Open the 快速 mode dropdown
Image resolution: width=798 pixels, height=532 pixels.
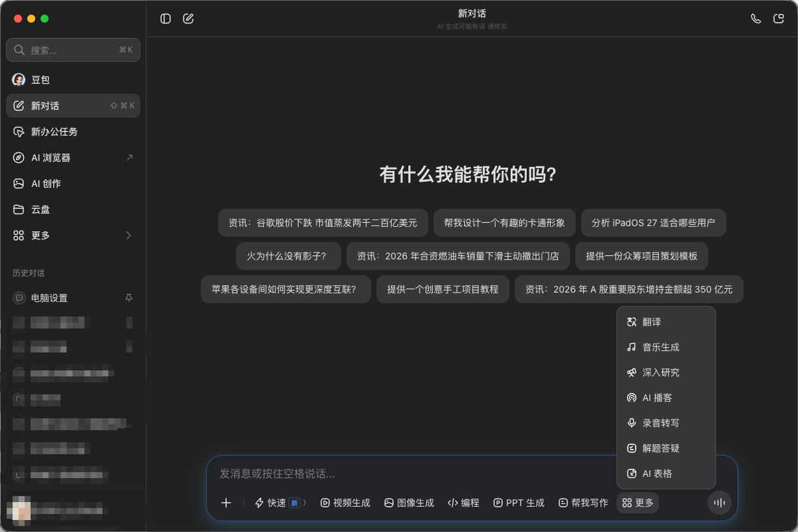pos(280,503)
